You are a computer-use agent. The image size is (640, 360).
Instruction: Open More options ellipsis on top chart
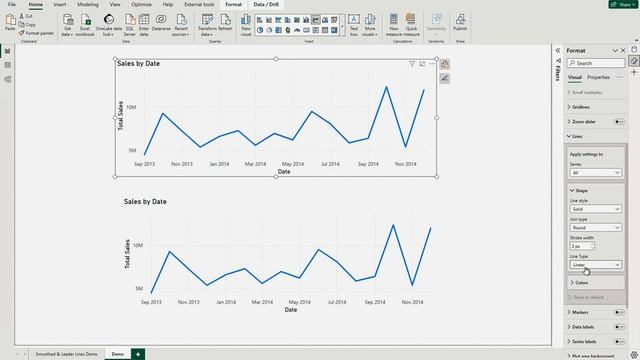pos(432,64)
